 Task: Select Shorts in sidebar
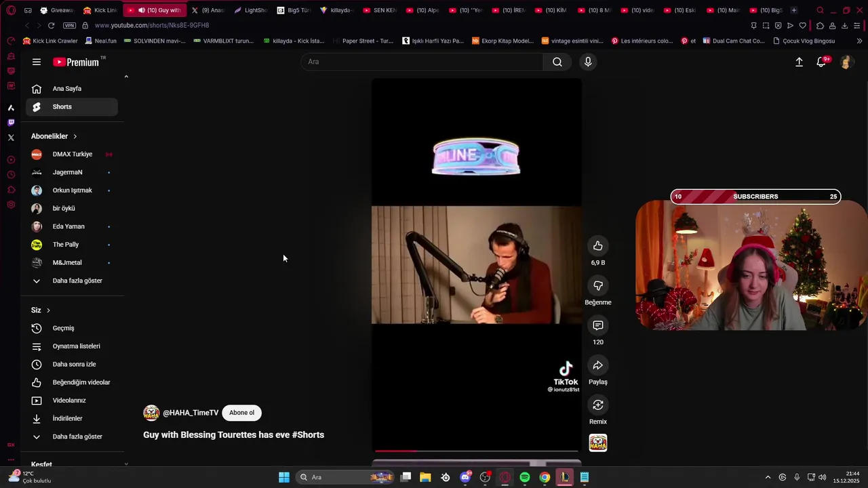coord(72,106)
